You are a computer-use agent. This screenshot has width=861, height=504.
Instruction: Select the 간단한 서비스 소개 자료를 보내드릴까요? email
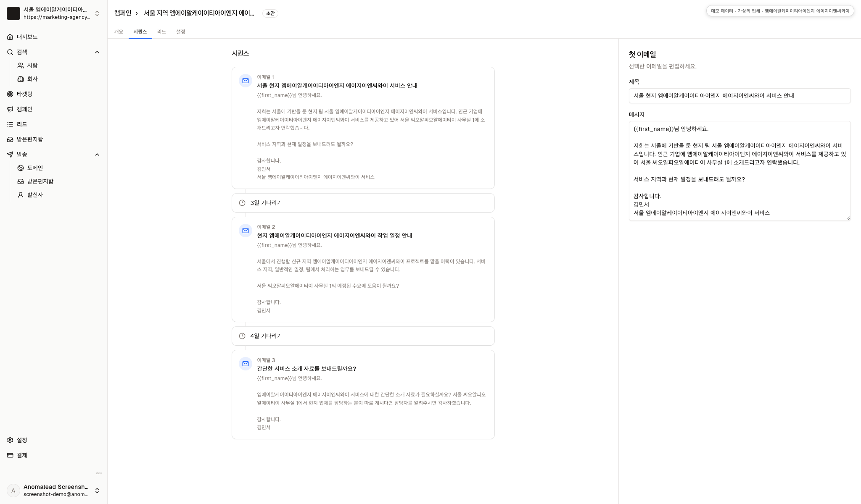coord(363,395)
